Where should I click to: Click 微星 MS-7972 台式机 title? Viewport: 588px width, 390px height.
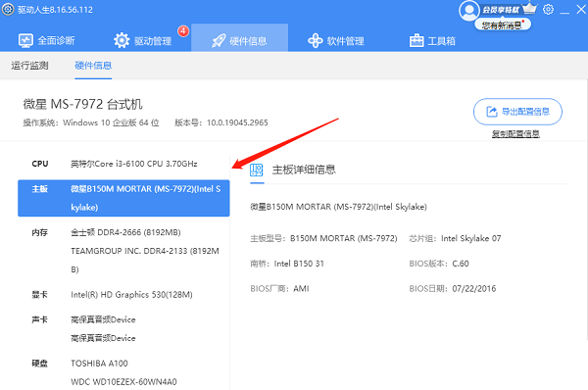[x=82, y=104]
